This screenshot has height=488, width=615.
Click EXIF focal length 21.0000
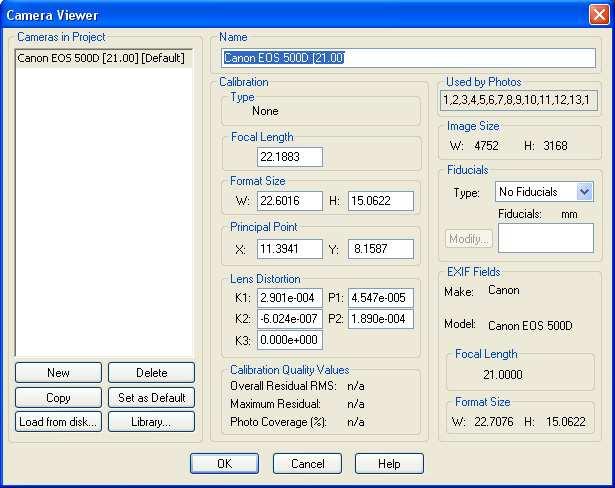(503, 375)
